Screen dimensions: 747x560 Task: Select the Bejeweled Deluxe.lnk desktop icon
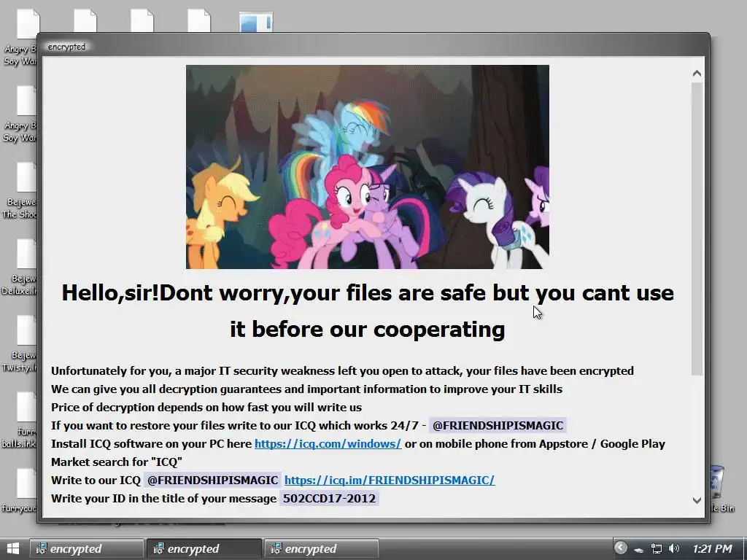click(19, 267)
